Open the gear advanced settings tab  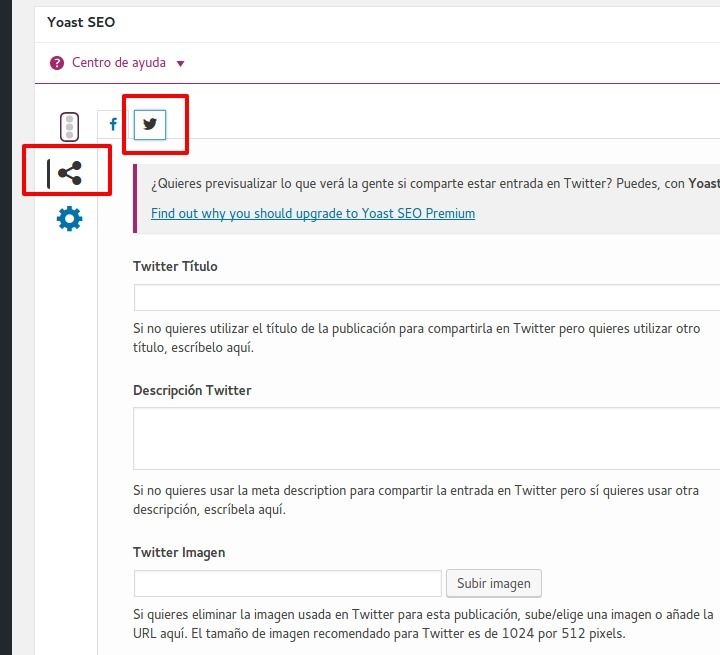pyautogui.click(x=69, y=219)
